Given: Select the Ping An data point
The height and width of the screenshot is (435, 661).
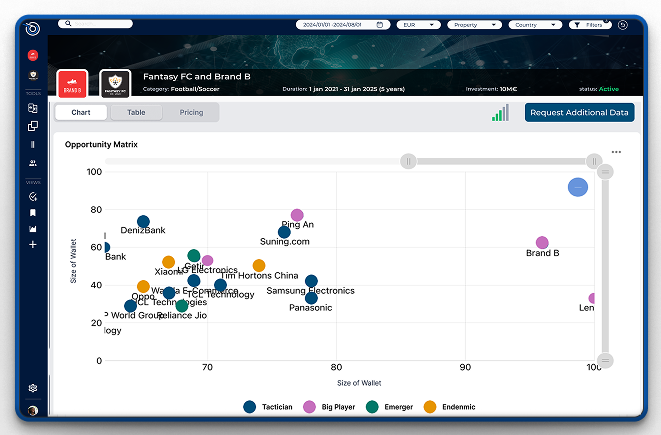Looking at the screenshot, I should pyautogui.click(x=297, y=215).
